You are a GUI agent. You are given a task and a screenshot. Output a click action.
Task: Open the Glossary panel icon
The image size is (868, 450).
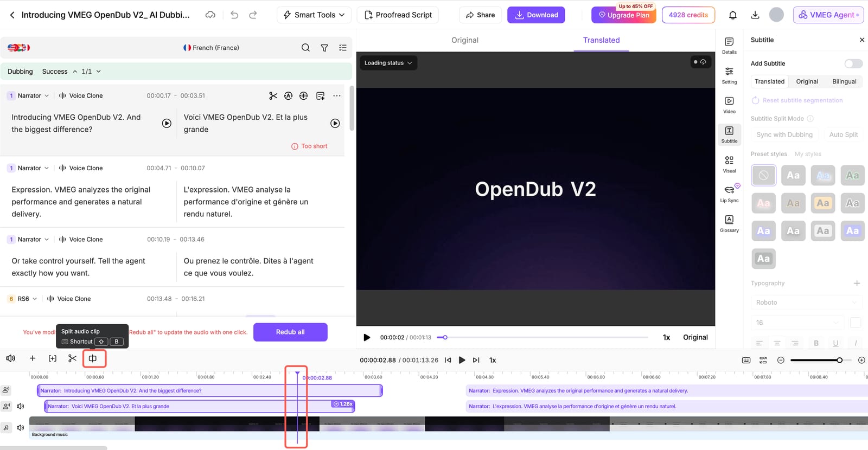729,223
